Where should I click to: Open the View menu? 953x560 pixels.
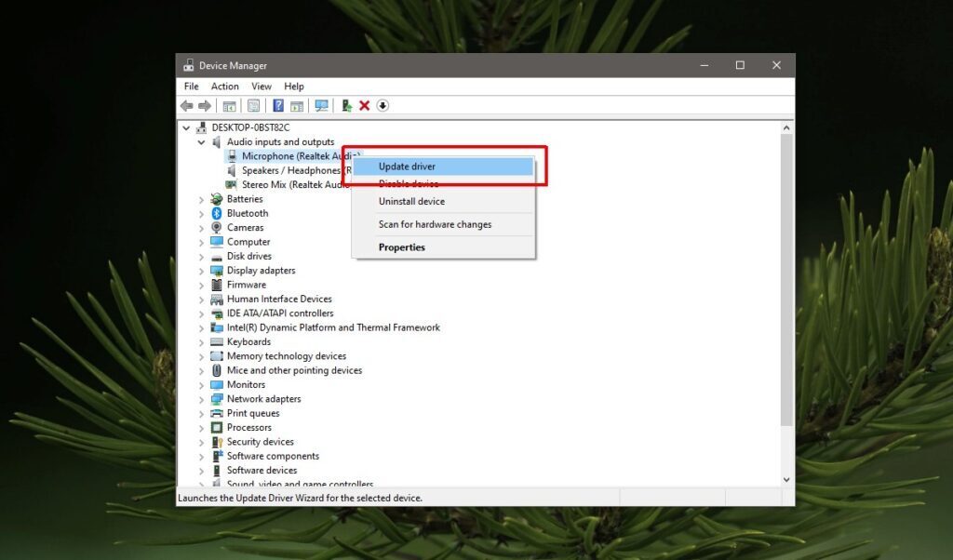(261, 86)
